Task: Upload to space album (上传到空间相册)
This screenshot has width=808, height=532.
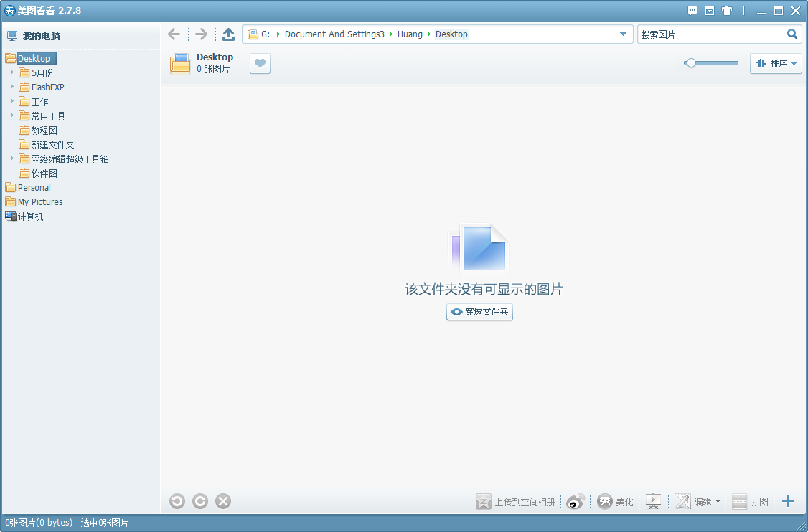Action: pyautogui.click(x=515, y=502)
